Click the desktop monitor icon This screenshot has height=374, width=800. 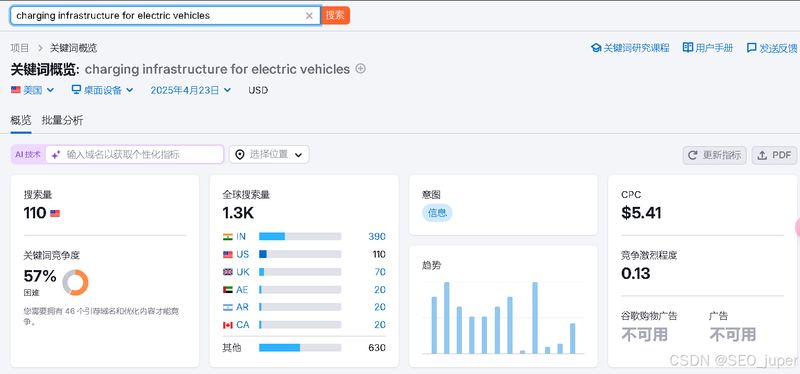click(x=77, y=90)
